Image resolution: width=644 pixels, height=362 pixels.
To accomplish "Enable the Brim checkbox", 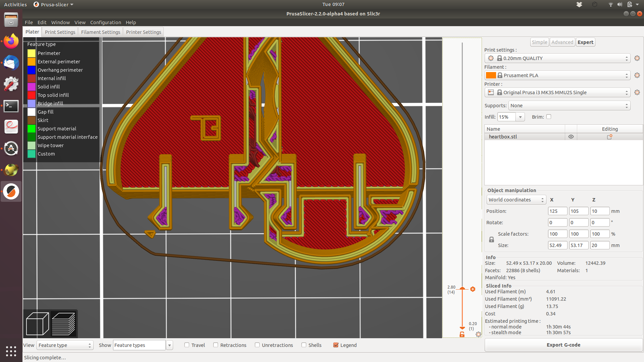I will click(549, 117).
